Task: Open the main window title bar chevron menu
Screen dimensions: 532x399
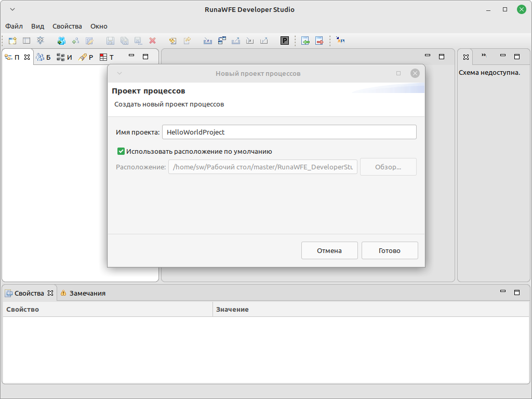Action: tap(12, 9)
